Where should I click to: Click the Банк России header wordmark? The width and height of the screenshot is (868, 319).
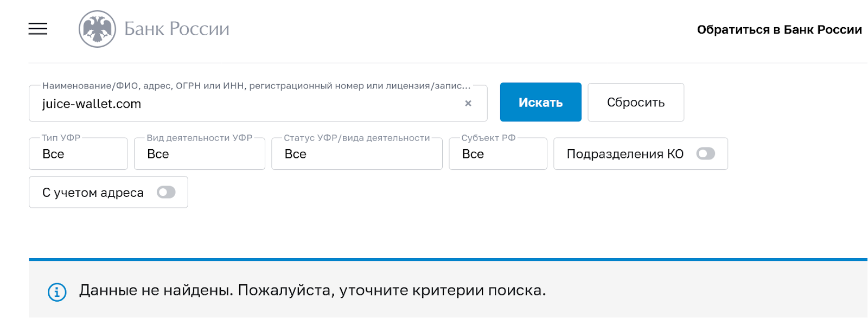click(176, 29)
